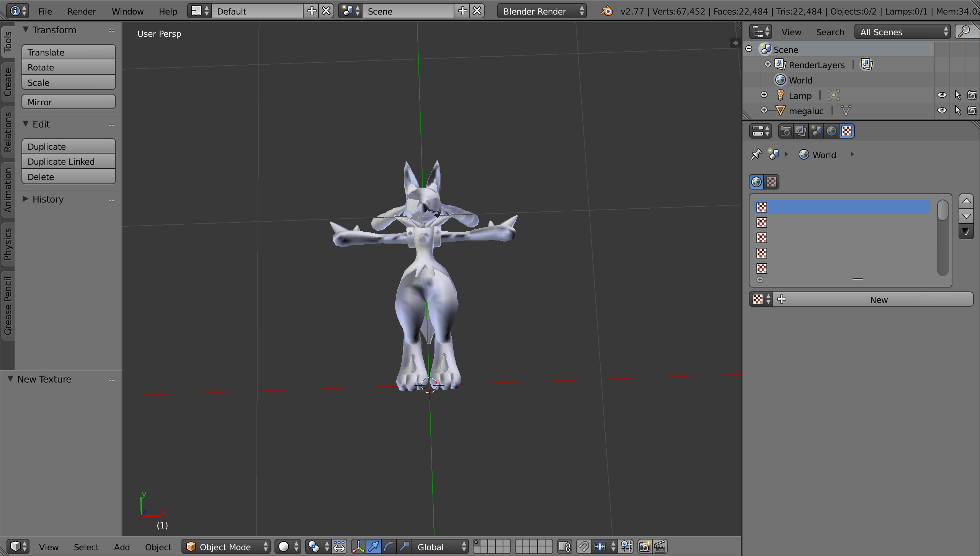Toggle Lamp renderability camera icon
The width and height of the screenshot is (980, 556).
point(972,95)
